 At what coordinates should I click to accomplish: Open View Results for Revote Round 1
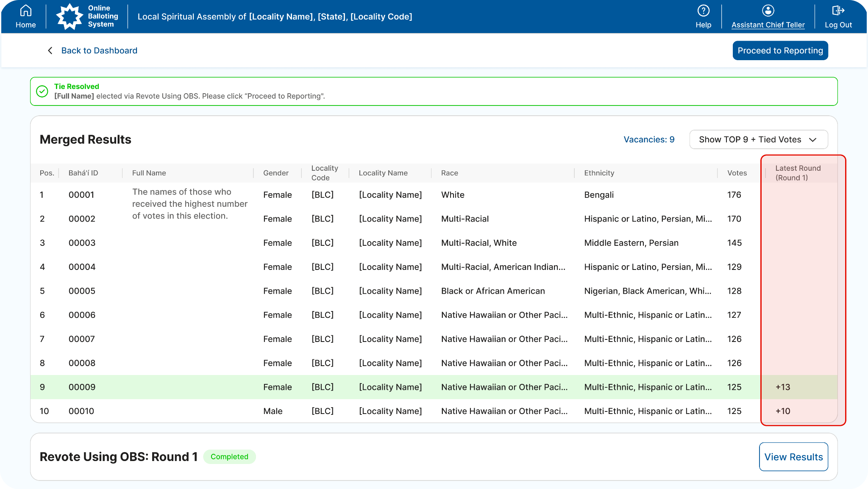793,457
